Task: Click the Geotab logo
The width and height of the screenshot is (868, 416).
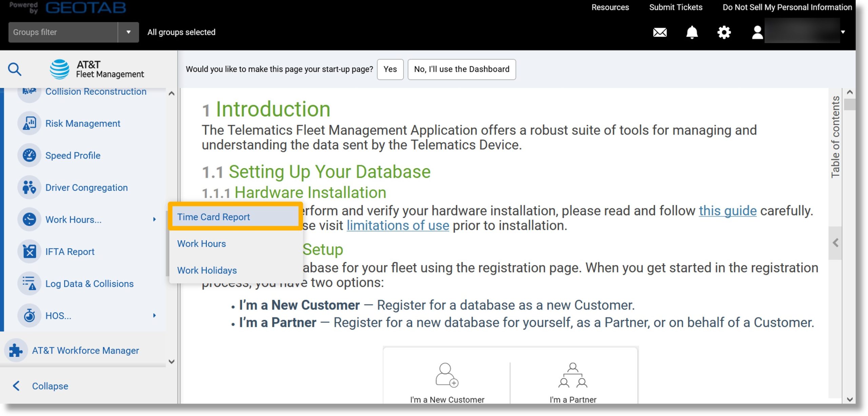Action: pos(86,7)
